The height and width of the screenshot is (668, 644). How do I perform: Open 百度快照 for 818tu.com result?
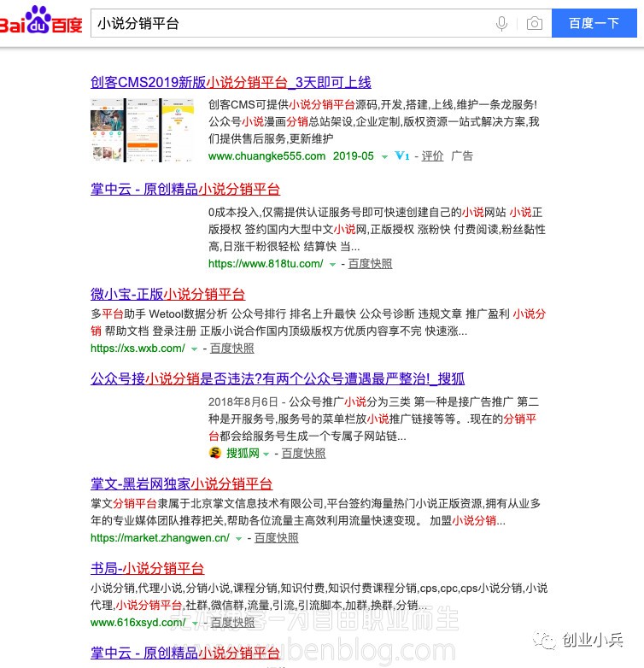[370, 264]
